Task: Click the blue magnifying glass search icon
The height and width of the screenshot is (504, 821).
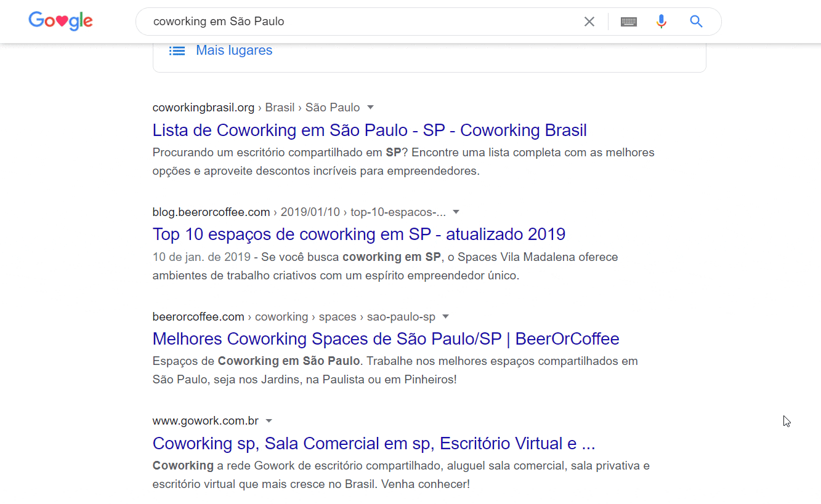Action: coord(696,22)
